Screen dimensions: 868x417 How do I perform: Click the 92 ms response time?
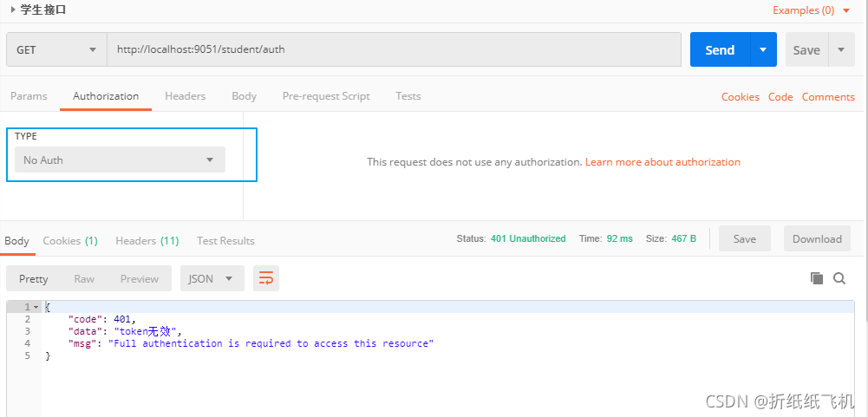[619, 238]
